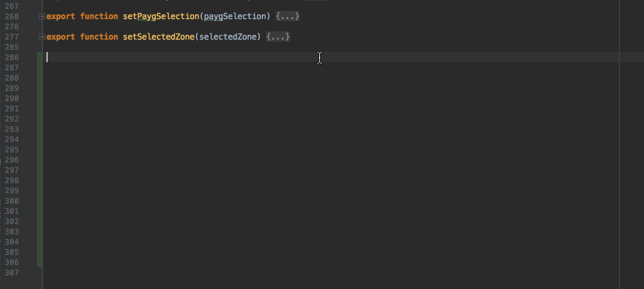Click the function keyword on line 277
Screen dimensions: 644x289
click(x=98, y=37)
